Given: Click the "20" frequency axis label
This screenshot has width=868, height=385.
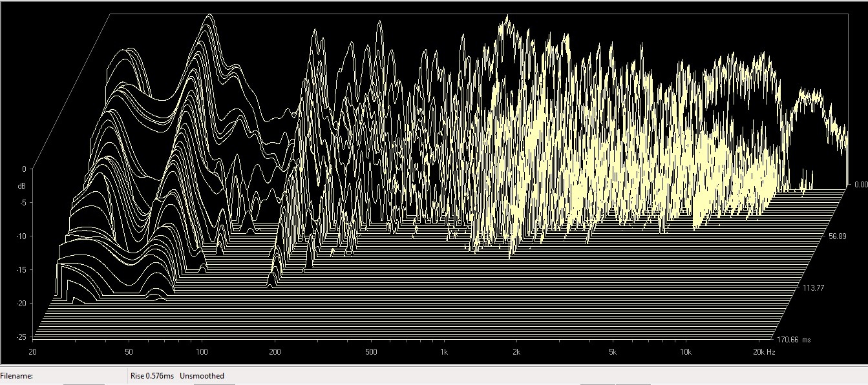Looking at the screenshot, I should [x=32, y=352].
